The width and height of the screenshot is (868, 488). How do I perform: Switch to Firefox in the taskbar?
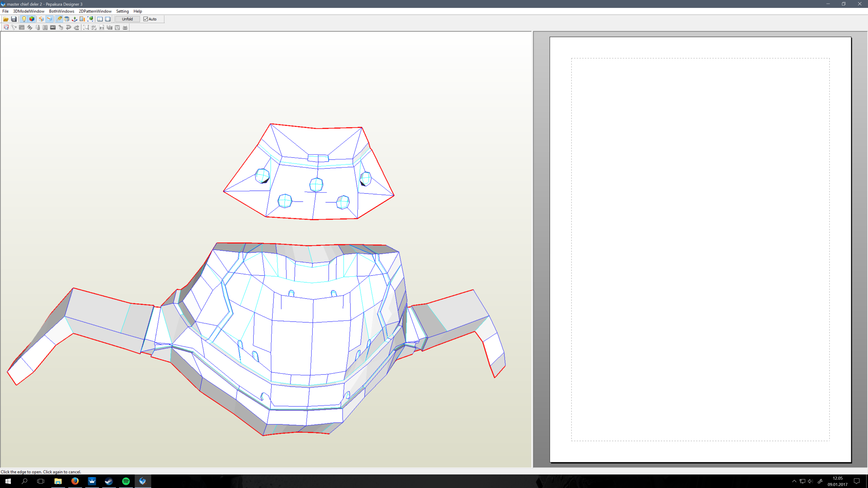pos(75,481)
